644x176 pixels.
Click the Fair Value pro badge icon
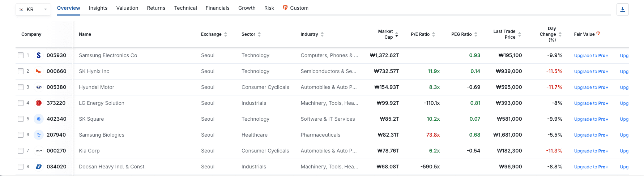(x=598, y=34)
